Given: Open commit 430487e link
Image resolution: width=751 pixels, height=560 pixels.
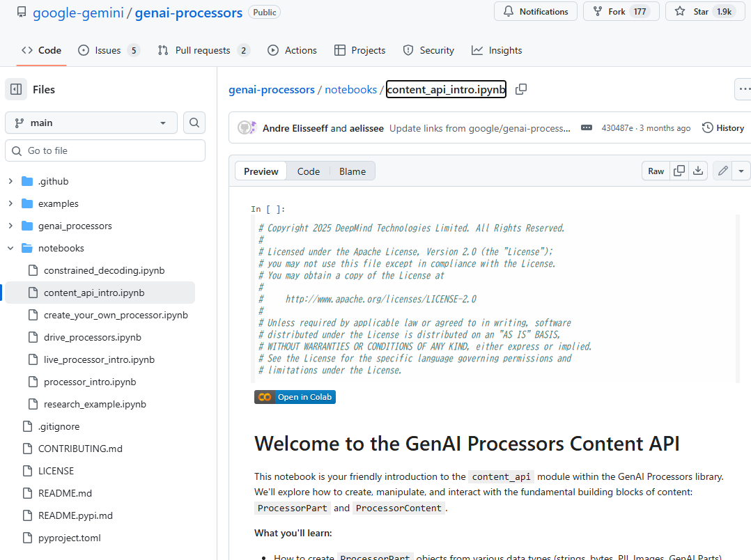Looking at the screenshot, I should [617, 128].
